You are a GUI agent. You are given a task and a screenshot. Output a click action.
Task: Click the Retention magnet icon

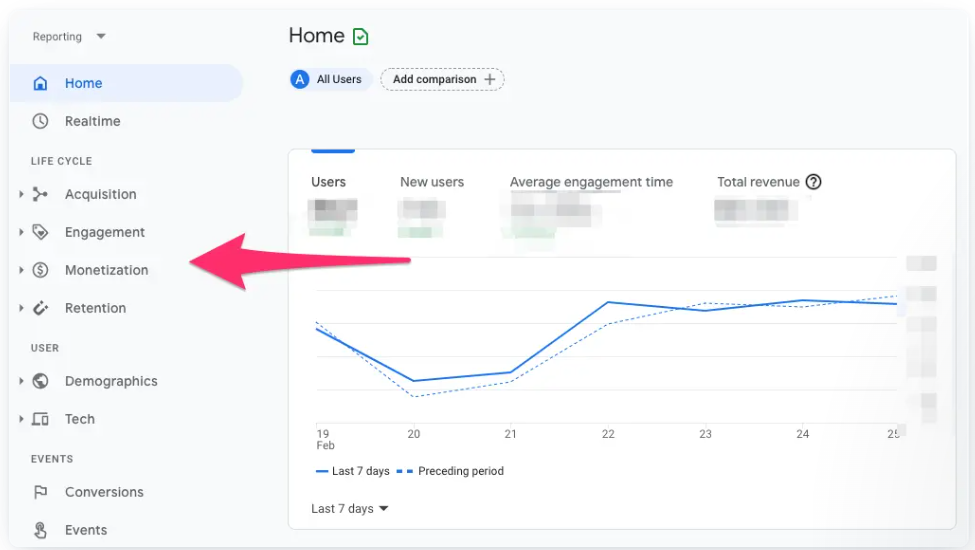click(x=40, y=308)
